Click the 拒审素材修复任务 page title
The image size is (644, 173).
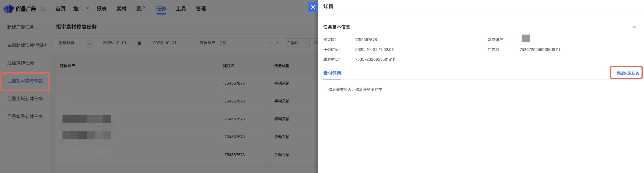click(x=76, y=27)
